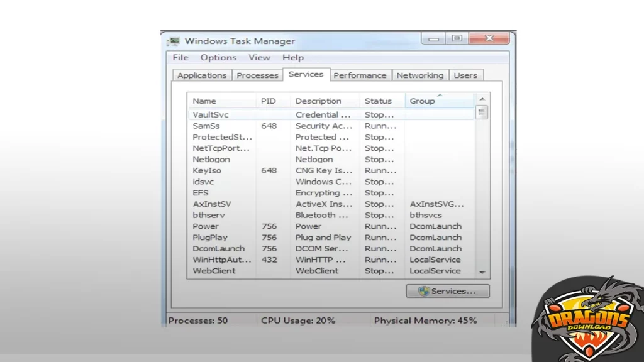The height and width of the screenshot is (362, 644).
Task: Open the Options menu
Action: [218, 57]
